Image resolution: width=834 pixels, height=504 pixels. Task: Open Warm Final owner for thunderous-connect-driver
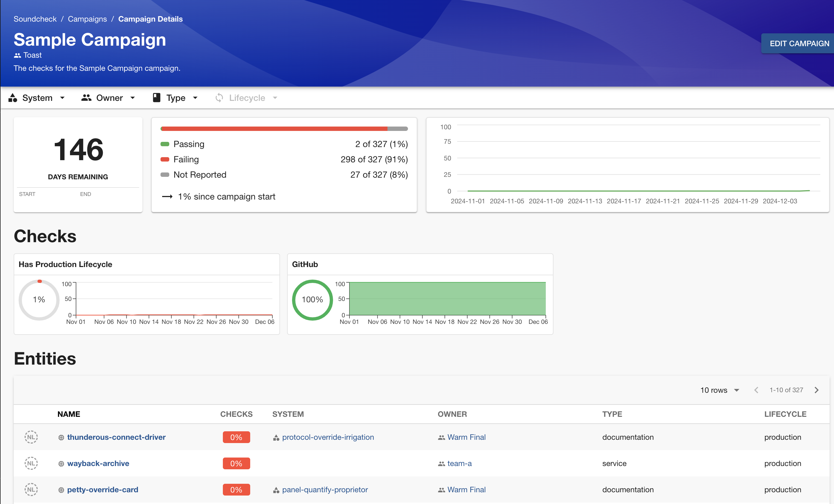[x=466, y=437]
